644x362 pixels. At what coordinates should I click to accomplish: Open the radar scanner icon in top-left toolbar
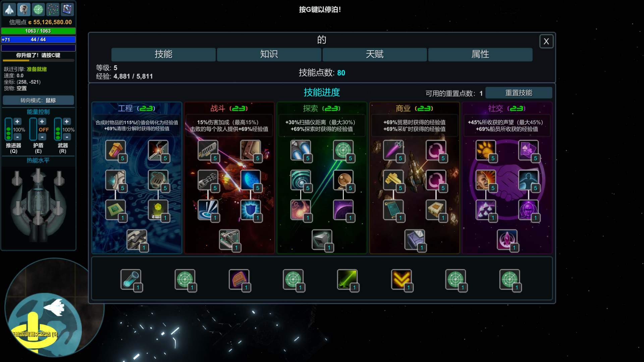(x=38, y=9)
